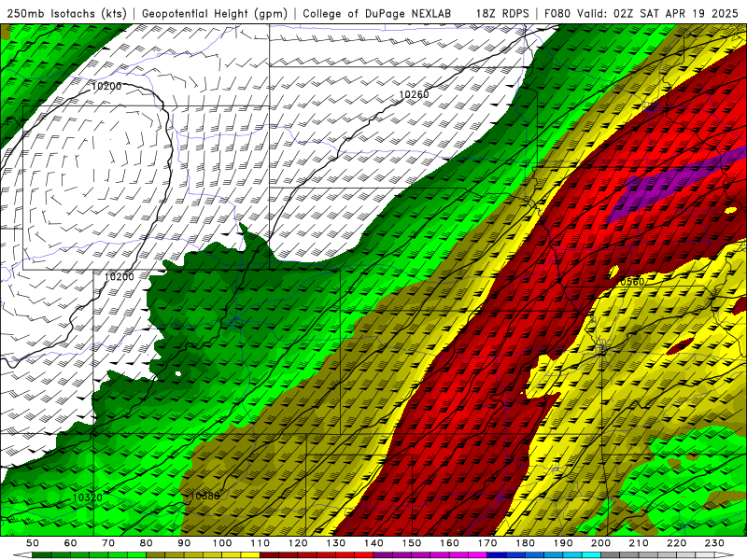Click the 10560 height contour label
The height and width of the screenshot is (560, 747).
click(x=629, y=282)
